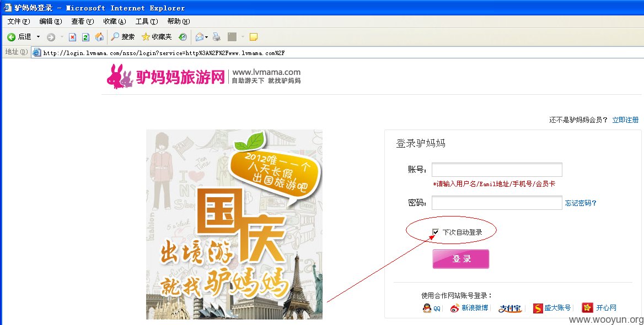
Task: Click the Mail envelope icon
Action: 199,37
